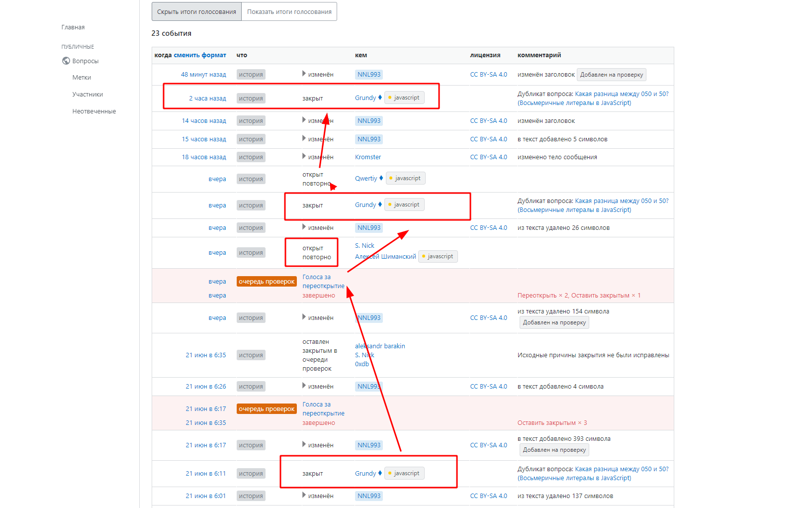
Task: Open the 0xdb user profile
Action: pos(362,364)
